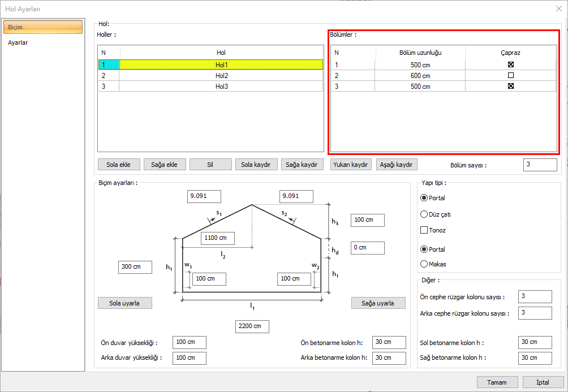
Task: Click the Sola ekle button
Action: pyautogui.click(x=118, y=165)
